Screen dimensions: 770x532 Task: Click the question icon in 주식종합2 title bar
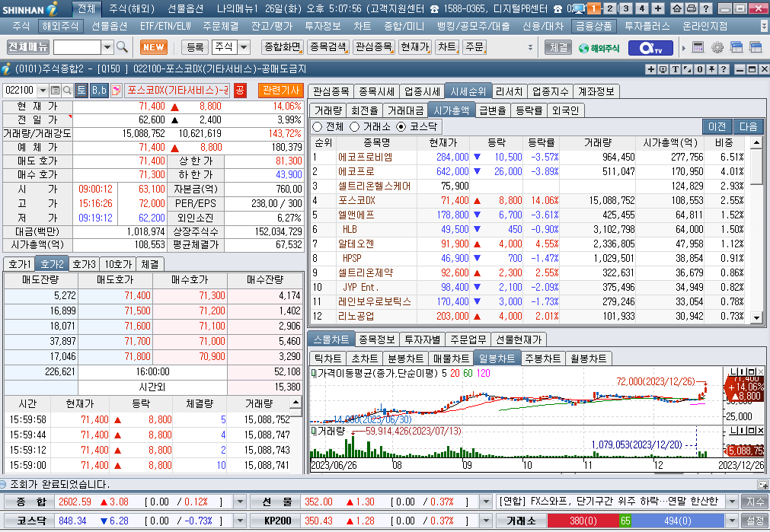[724, 69]
